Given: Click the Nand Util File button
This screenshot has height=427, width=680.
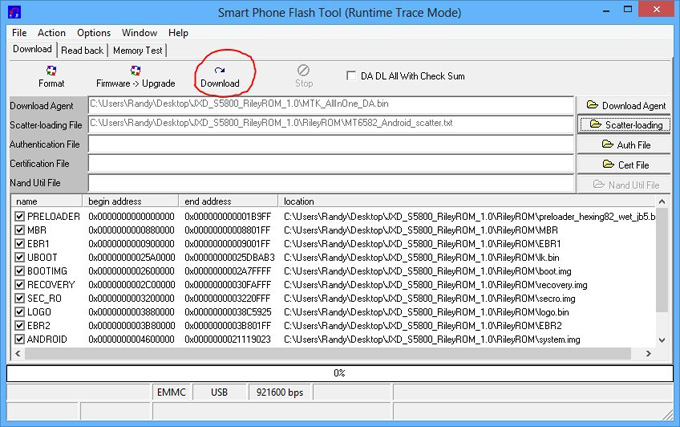Looking at the screenshot, I should point(624,185).
